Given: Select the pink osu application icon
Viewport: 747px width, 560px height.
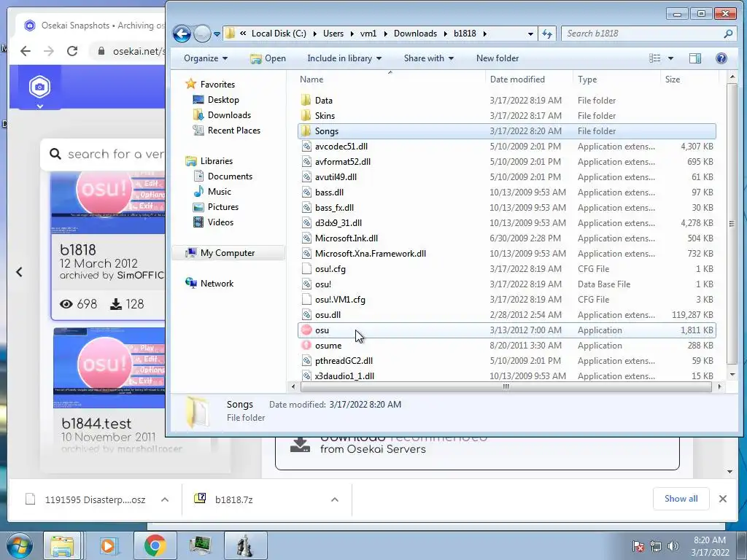Looking at the screenshot, I should (306, 330).
